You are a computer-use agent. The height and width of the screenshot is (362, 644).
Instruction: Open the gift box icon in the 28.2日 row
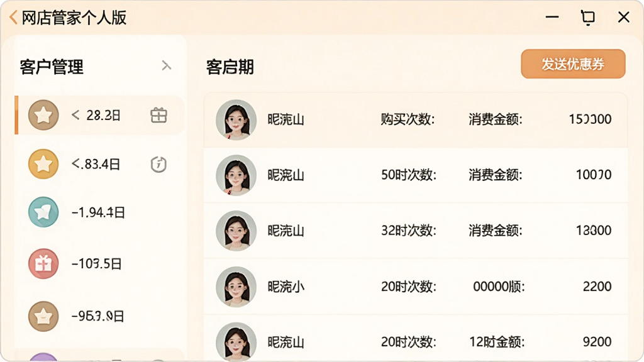point(158,116)
